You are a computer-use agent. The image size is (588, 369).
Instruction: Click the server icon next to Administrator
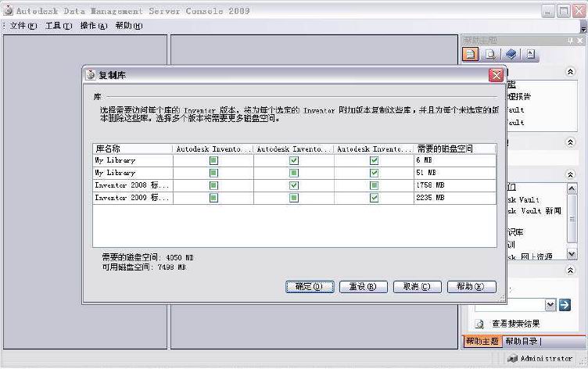coord(512,359)
